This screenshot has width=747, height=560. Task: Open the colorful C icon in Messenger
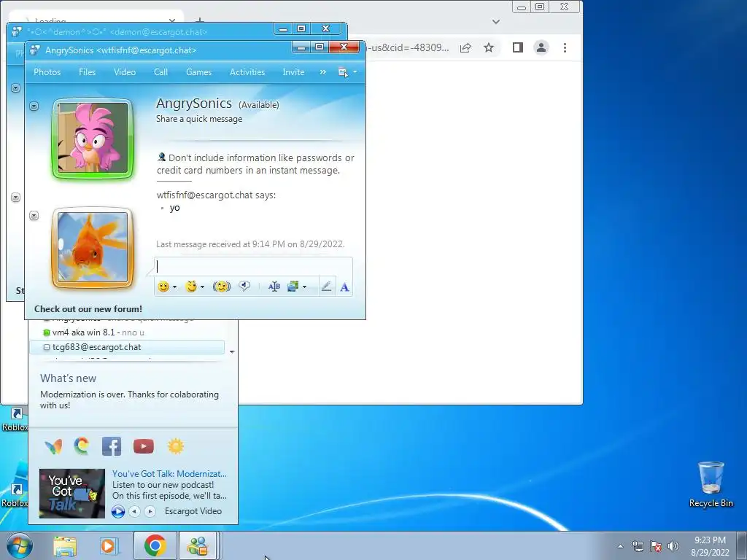tap(82, 446)
